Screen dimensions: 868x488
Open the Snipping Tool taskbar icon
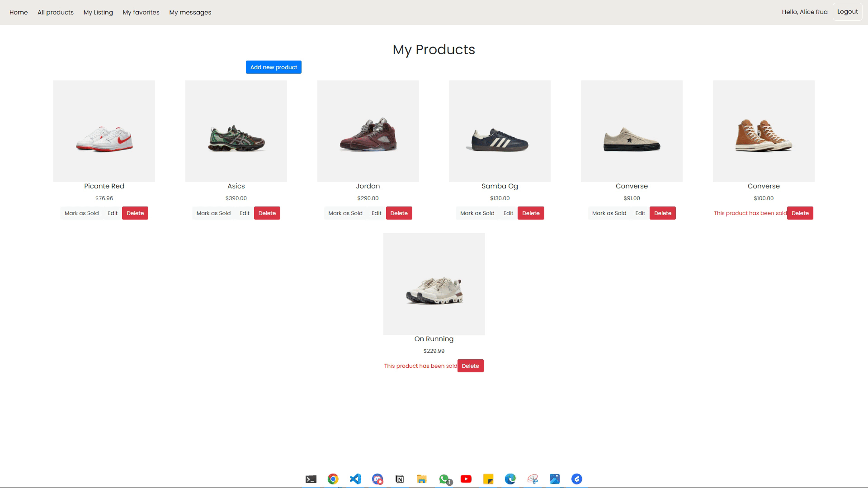(533, 479)
